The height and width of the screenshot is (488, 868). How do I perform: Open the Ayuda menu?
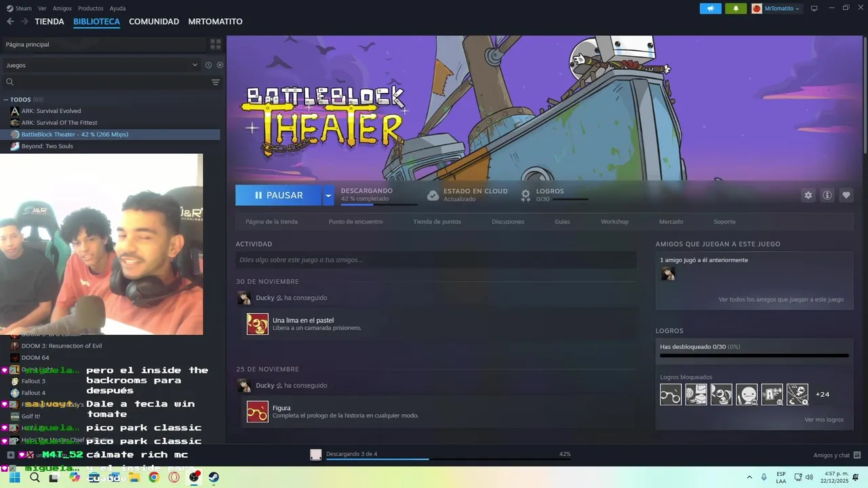[x=117, y=8]
